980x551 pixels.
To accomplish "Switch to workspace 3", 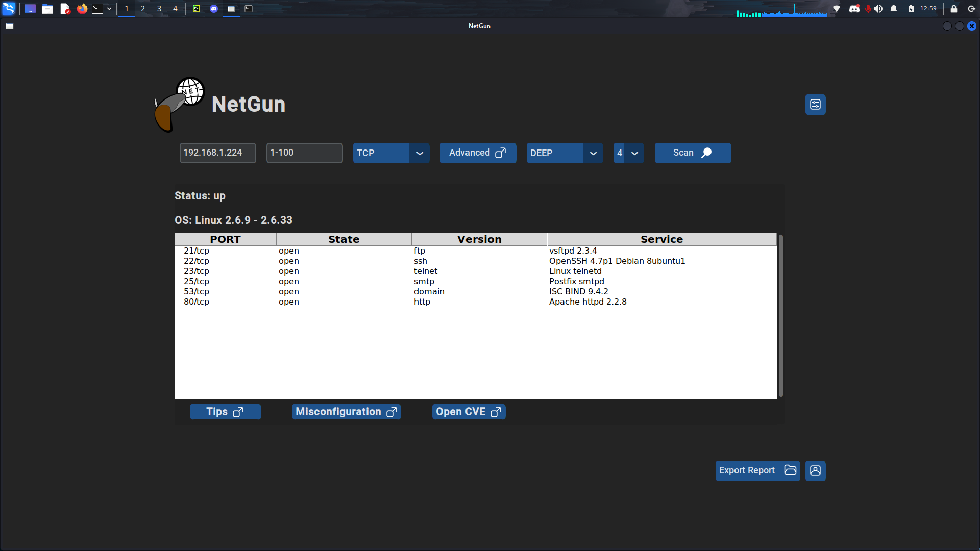I will point(159,9).
